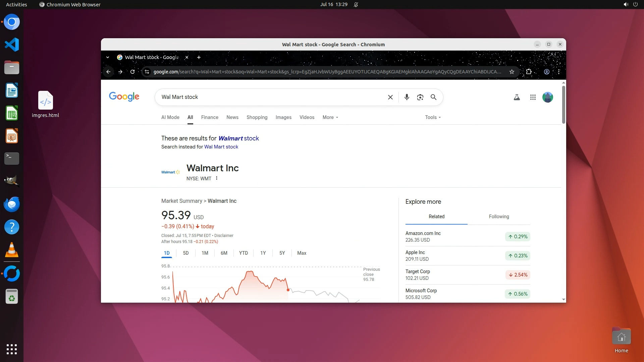Click the Wal Mart stock search field
The height and width of the screenshot is (362, 644).
[x=268, y=97]
